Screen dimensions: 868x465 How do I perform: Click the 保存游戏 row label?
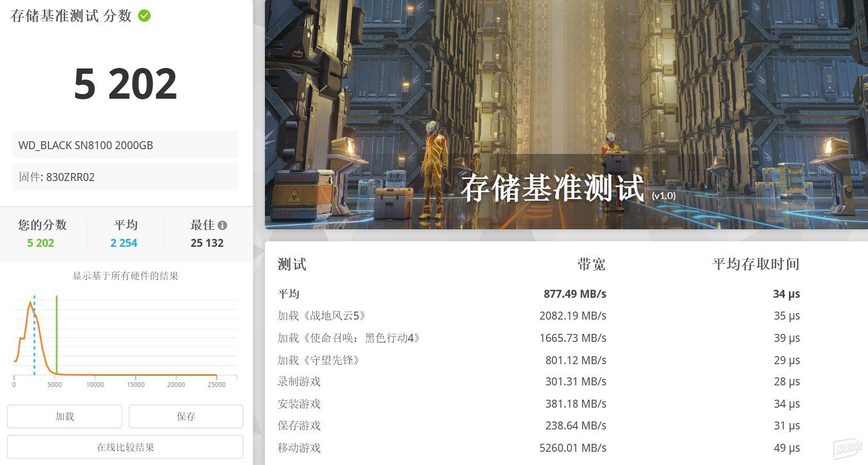[x=299, y=426]
